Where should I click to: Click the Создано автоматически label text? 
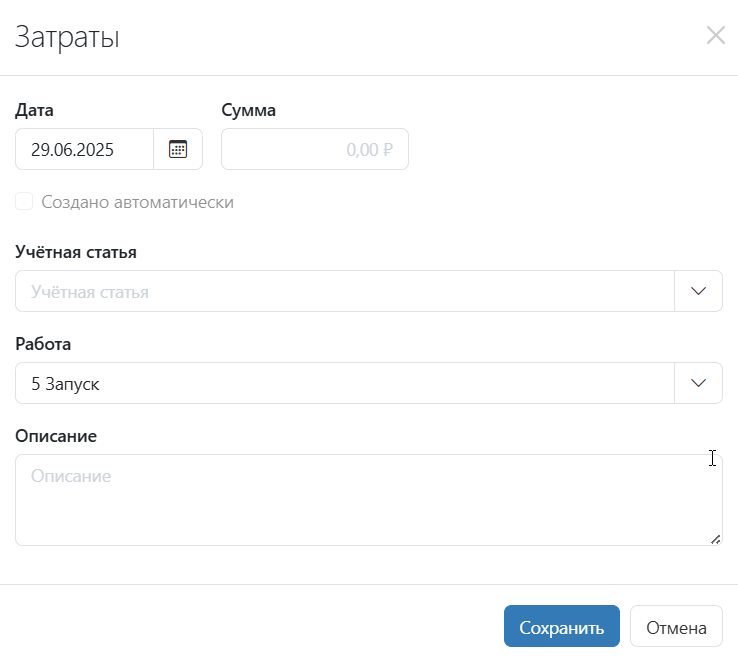137,202
